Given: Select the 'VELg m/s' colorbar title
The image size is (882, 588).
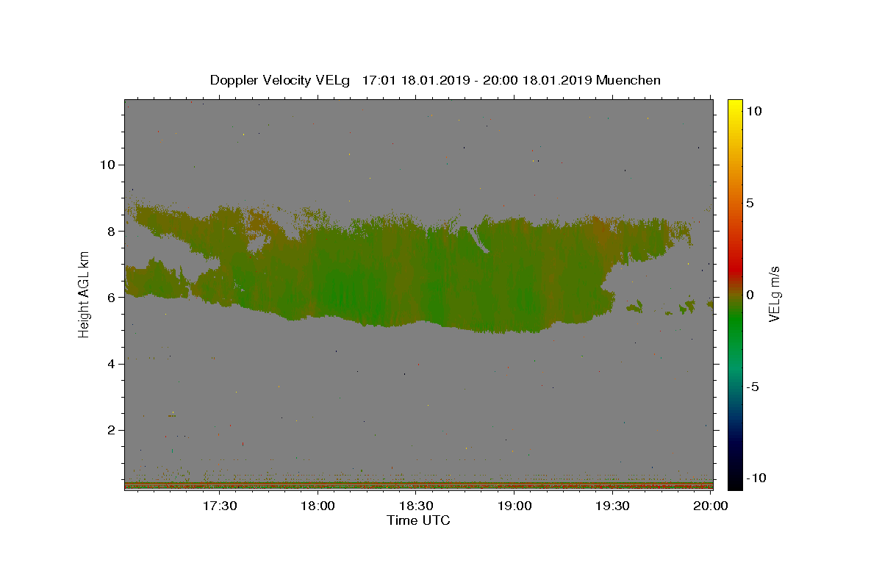Looking at the screenshot, I should point(775,294).
